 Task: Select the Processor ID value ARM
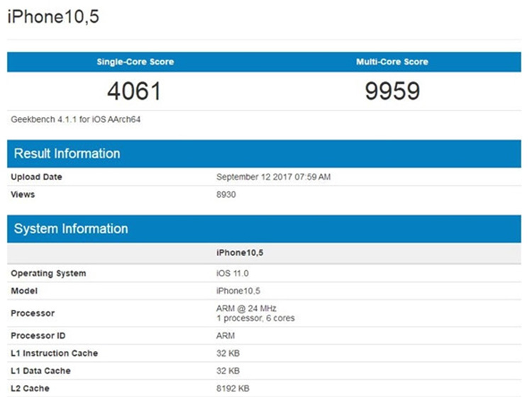tap(226, 335)
